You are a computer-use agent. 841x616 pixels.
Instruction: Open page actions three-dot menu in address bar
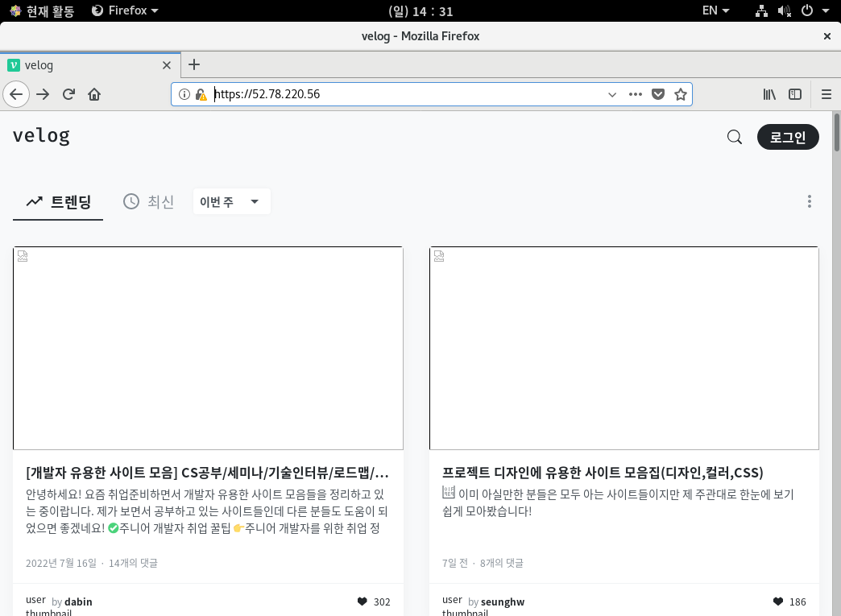[x=635, y=94]
